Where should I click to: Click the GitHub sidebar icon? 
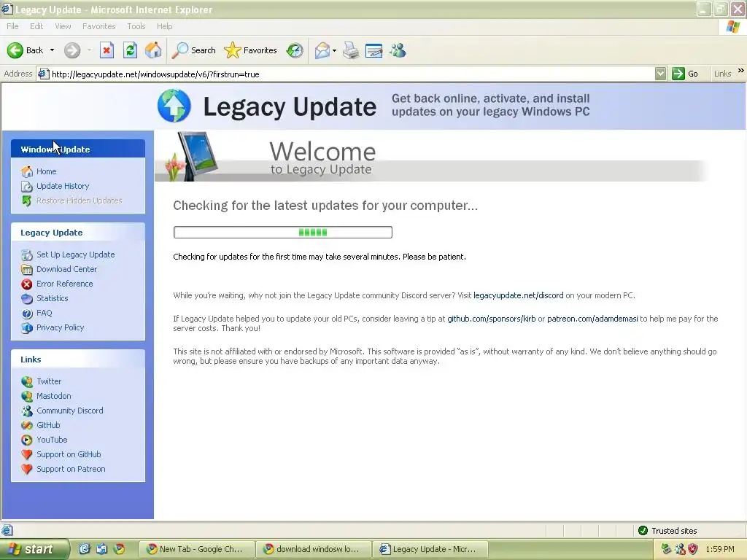click(x=27, y=425)
